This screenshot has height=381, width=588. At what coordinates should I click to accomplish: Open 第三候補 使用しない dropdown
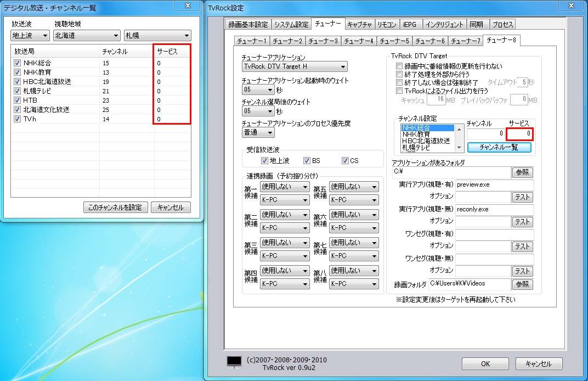pyautogui.click(x=285, y=243)
